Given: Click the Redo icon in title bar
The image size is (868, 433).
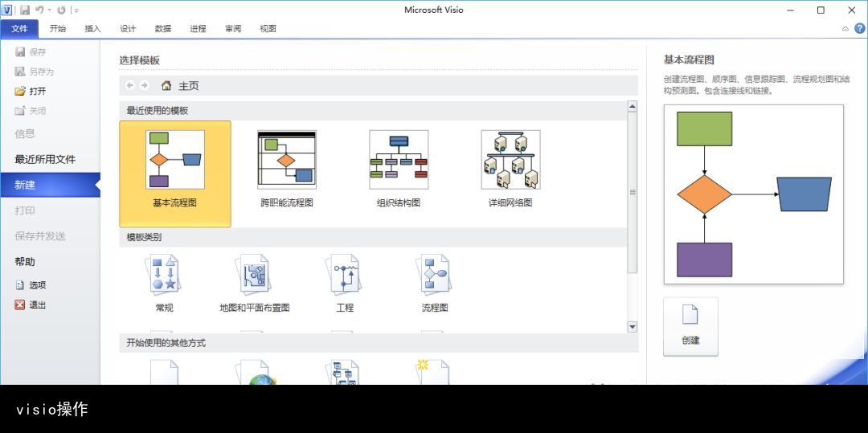Looking at the screenshot, I should point(61,10).
